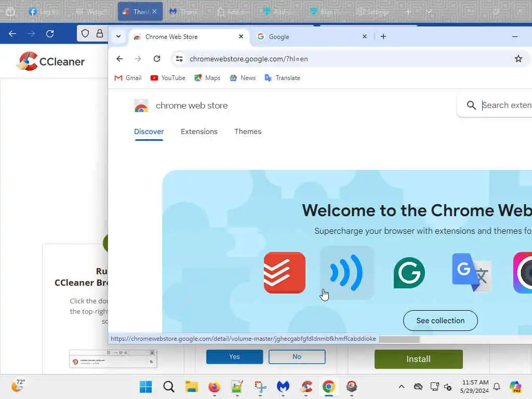Click Firefox's back arrow
Viewport: 532px width, 399px height.
click(12, 34)
